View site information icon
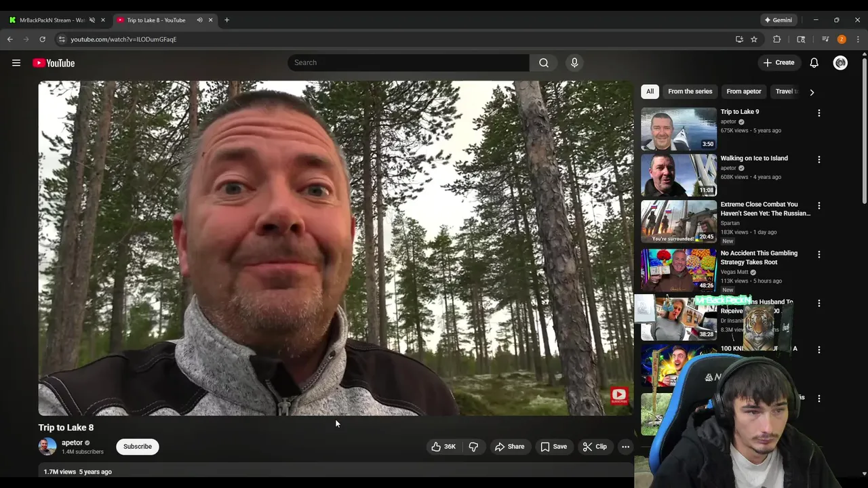The height and width of the screenshot is (488, 868). point(62,39)
